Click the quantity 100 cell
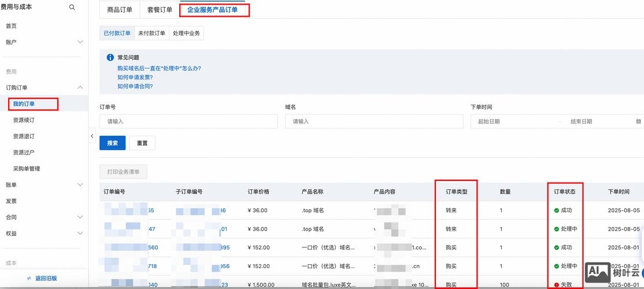 [x=505, y=284]
